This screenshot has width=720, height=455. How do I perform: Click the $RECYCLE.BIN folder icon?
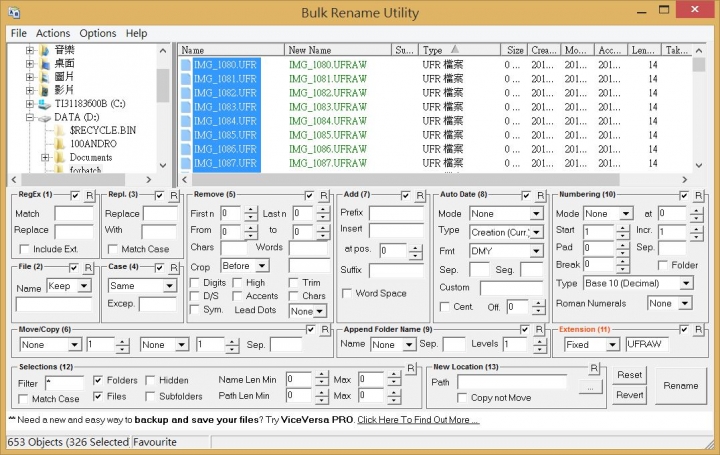coord(59,130)
